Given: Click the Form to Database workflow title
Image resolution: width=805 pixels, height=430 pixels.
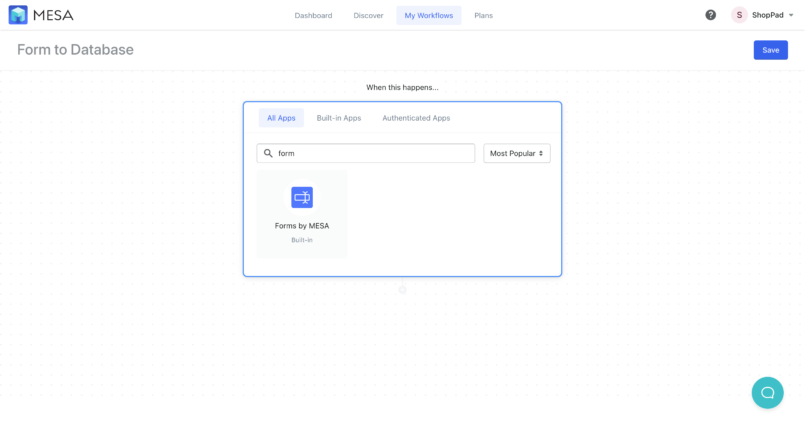Looking at the screenshot, I should pyautogui.click(x=75, y=50).
